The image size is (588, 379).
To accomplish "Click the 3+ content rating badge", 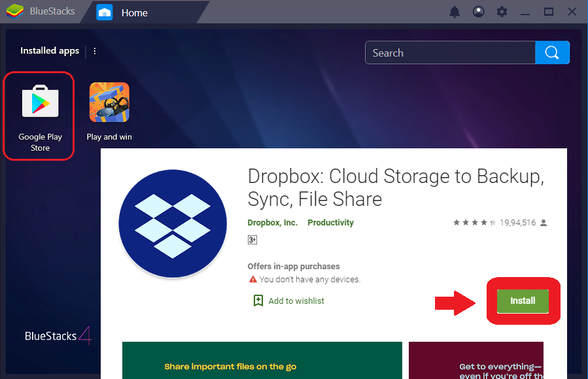I will tap(252, 240).
